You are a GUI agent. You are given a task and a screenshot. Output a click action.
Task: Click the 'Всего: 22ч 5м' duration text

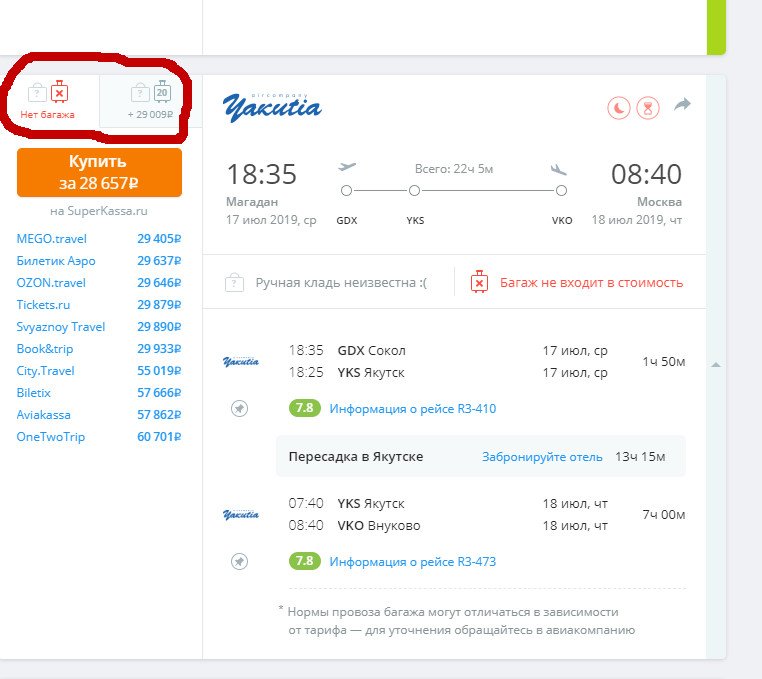tap(454, 169)
